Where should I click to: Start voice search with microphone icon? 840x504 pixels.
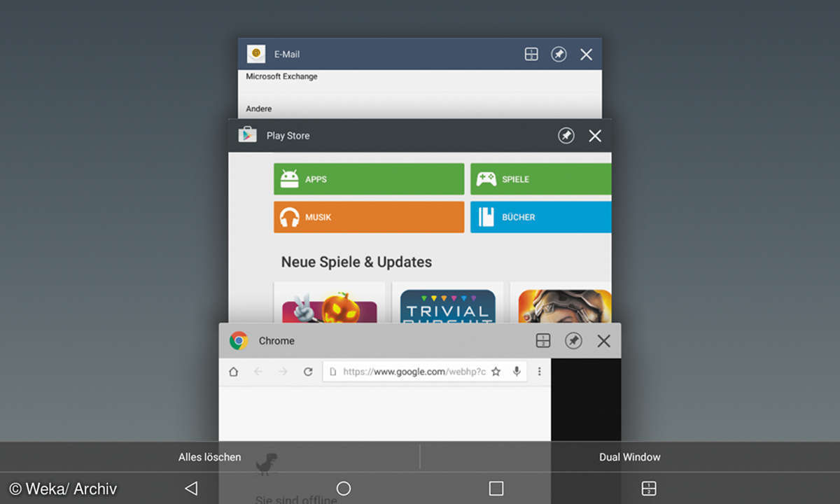pos(517,372)
